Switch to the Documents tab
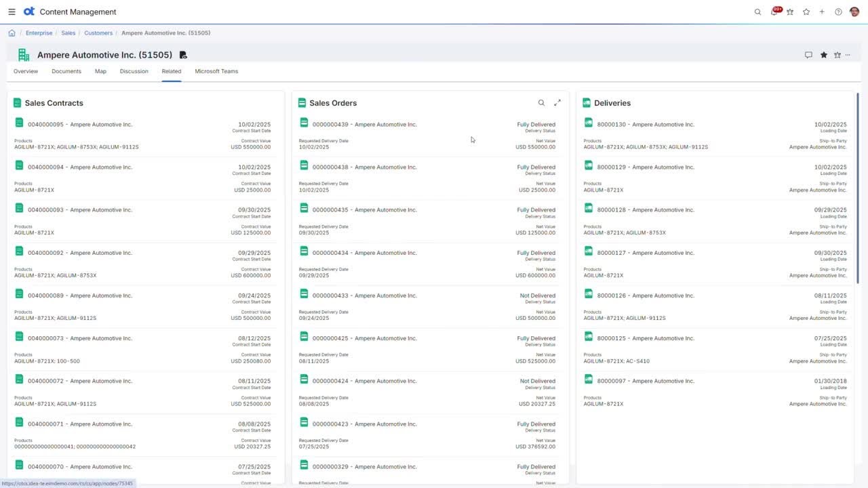Viewport: 868px width, 488px height. (x=66, y=71)
